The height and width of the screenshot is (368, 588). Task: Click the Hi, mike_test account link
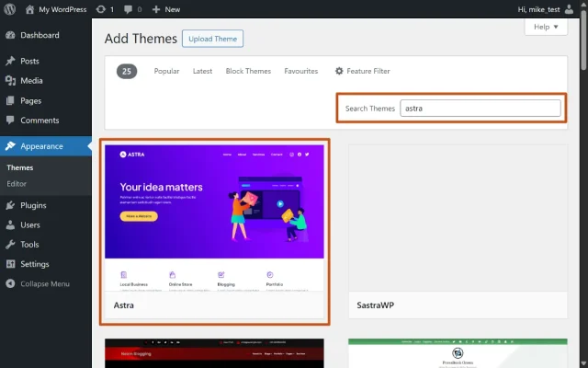(x=539, y=9)
